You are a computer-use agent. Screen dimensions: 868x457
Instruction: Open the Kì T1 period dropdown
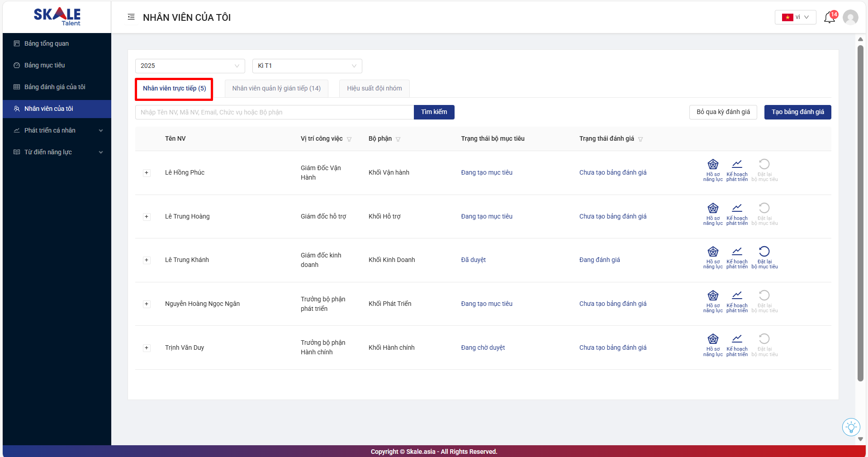click(307, 66)
